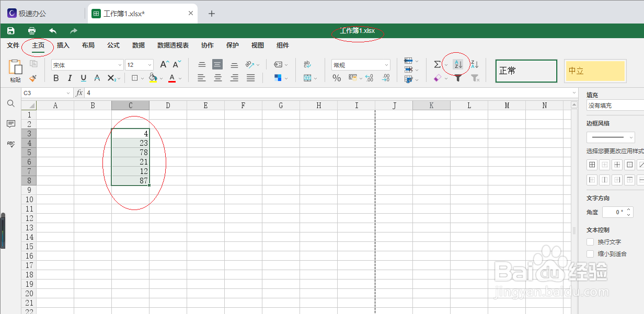Viewport: 644px width, 314px height.
Task: Click the formula bar input area
Action: pyautogui.click(x=209, y=92)
